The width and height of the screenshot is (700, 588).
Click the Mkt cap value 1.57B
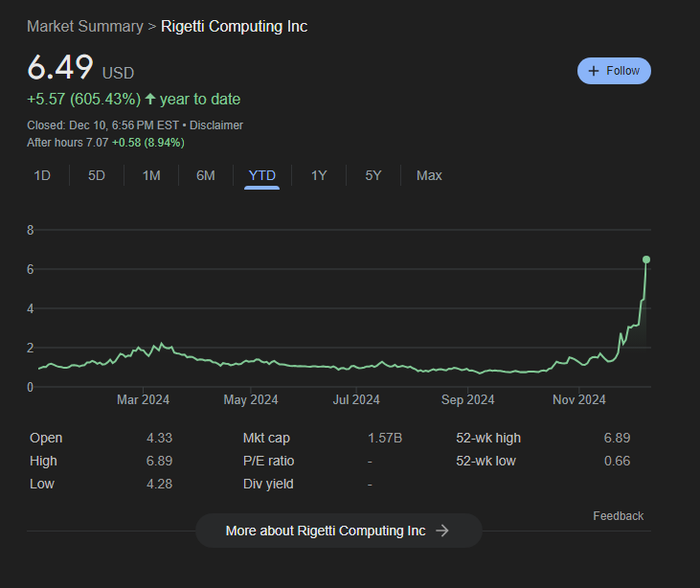click(x=385, y=438)
